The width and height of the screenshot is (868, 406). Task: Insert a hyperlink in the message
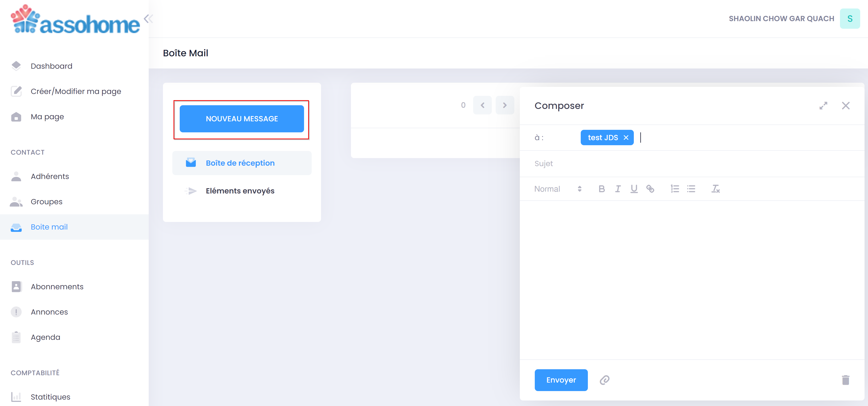(650, 189)
